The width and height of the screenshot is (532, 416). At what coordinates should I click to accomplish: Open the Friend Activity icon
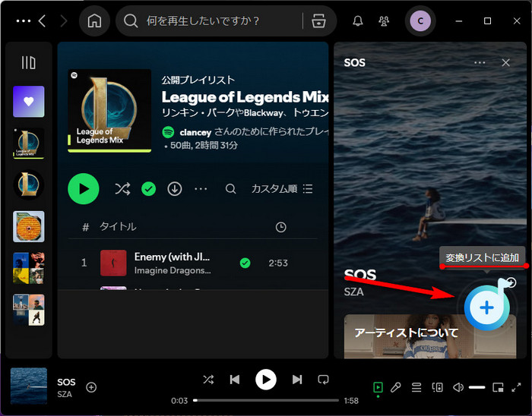tap(384, 21)
